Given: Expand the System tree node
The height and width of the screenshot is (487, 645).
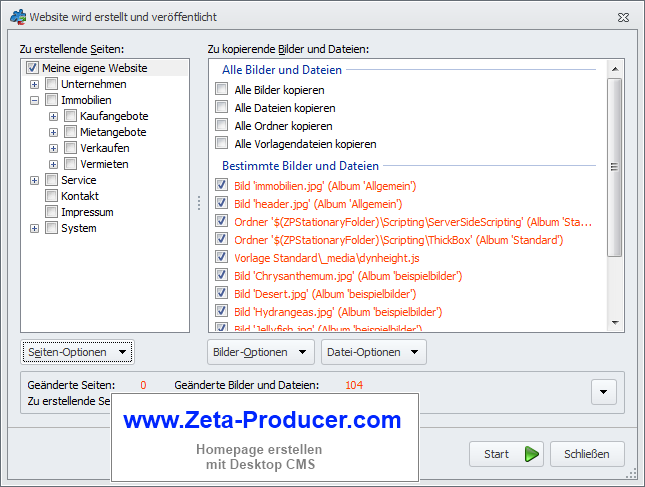Looking at the screenshot, I should 35,229.
